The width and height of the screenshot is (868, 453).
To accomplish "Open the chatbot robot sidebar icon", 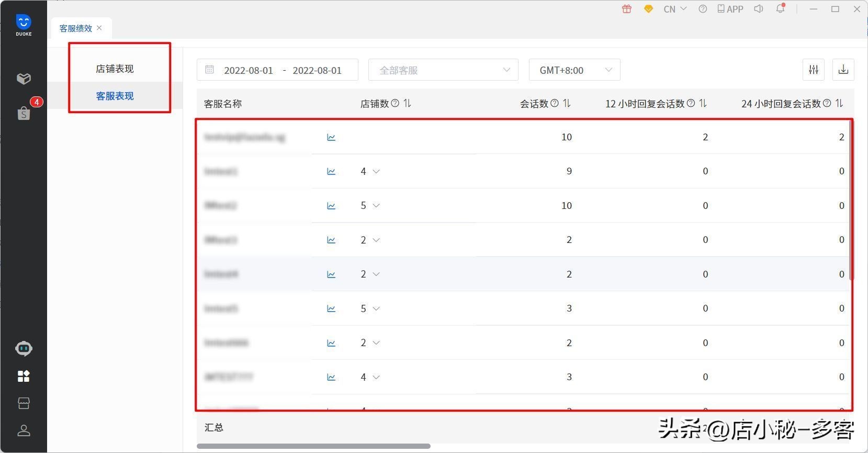I will click(x=24, y=348).
